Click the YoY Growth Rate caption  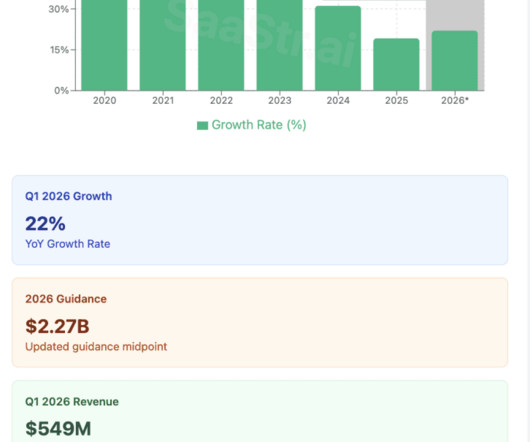pos(68,244)
